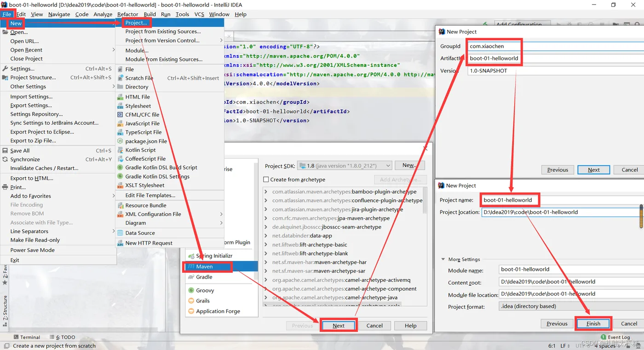The width and height of the screenshot is (644, 350).
Task: Click the Module name field
Action: click(x=571, y=269)
